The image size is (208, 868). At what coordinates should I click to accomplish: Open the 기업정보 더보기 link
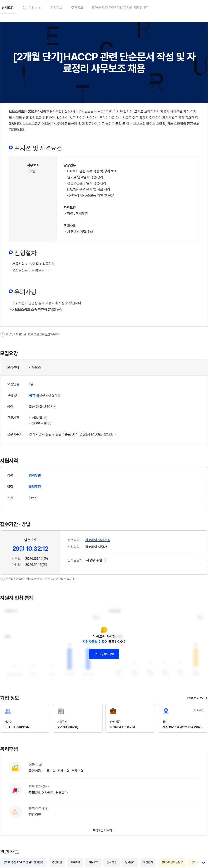click(x=196, y=698)
